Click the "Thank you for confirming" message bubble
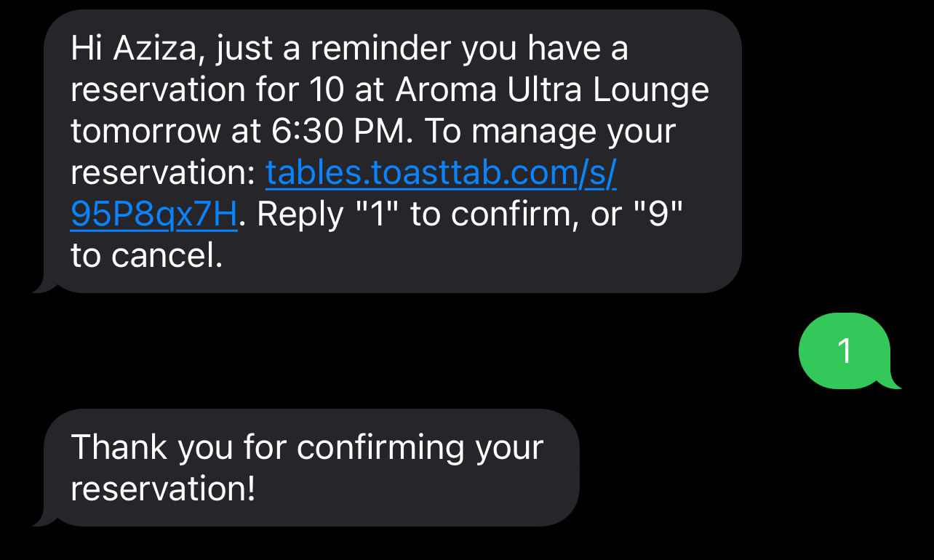Image resolution: width=934 pixels, height=560 pixels. coord(311,467)
